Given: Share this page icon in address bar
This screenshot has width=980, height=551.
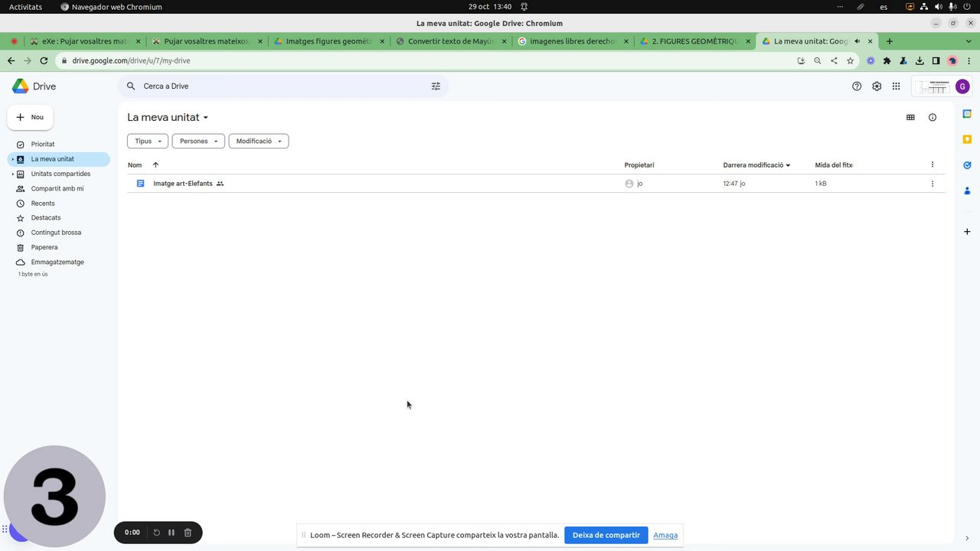Looking at the screenshot, I should [834, 60].
